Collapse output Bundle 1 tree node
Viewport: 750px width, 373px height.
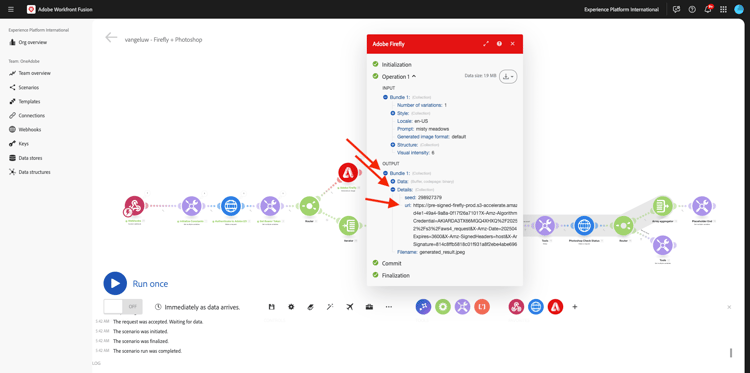pos(385,173)
